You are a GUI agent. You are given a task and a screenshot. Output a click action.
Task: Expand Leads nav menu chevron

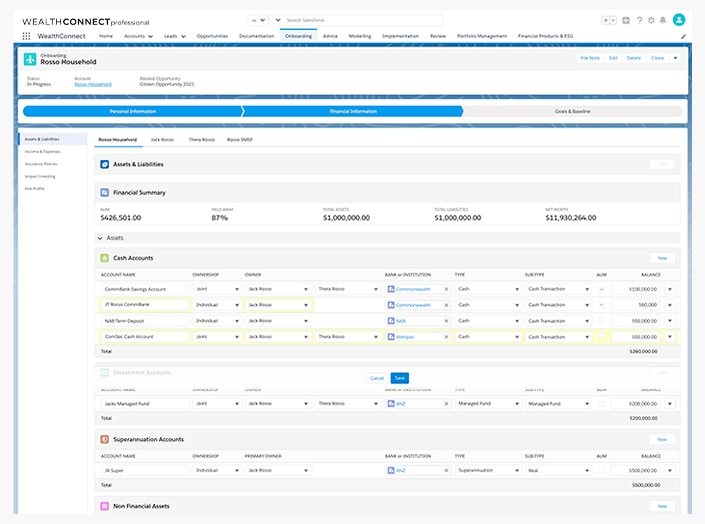coord(183,36)
